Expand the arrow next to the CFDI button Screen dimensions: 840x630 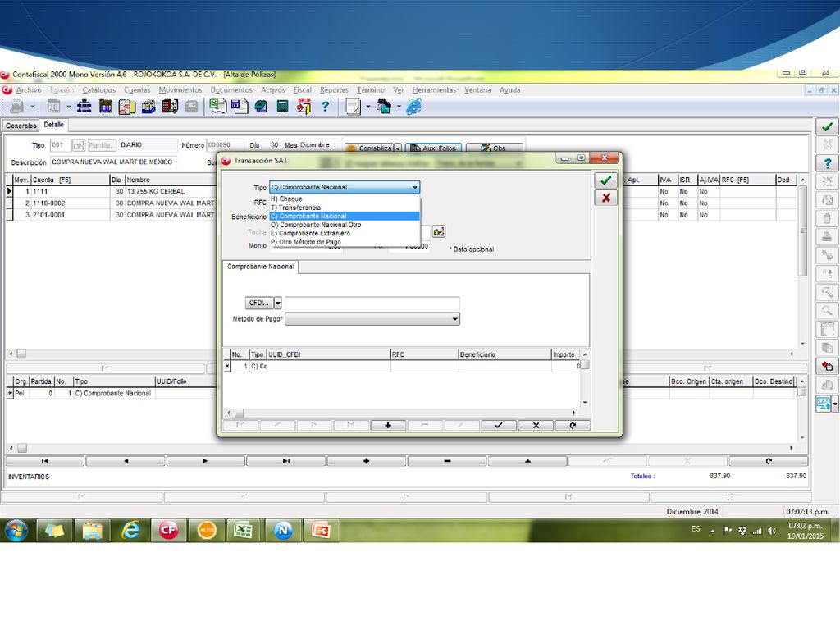[277, 304]
